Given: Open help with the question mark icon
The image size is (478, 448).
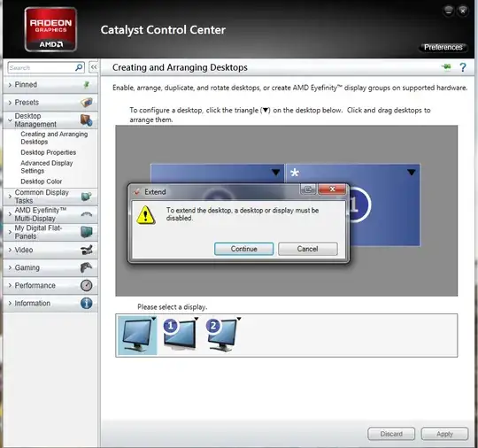Looking at the screenshot, I should tap(463, 67).
